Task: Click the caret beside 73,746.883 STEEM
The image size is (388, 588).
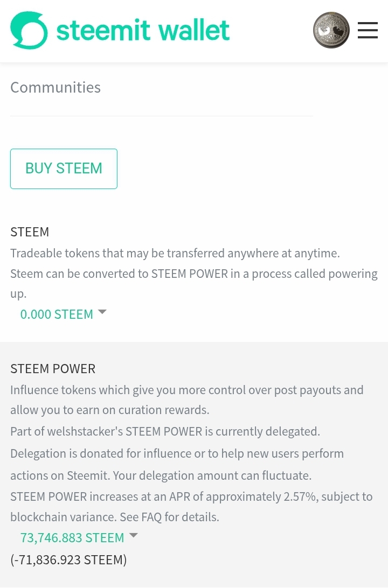Action: coord(133,535)
